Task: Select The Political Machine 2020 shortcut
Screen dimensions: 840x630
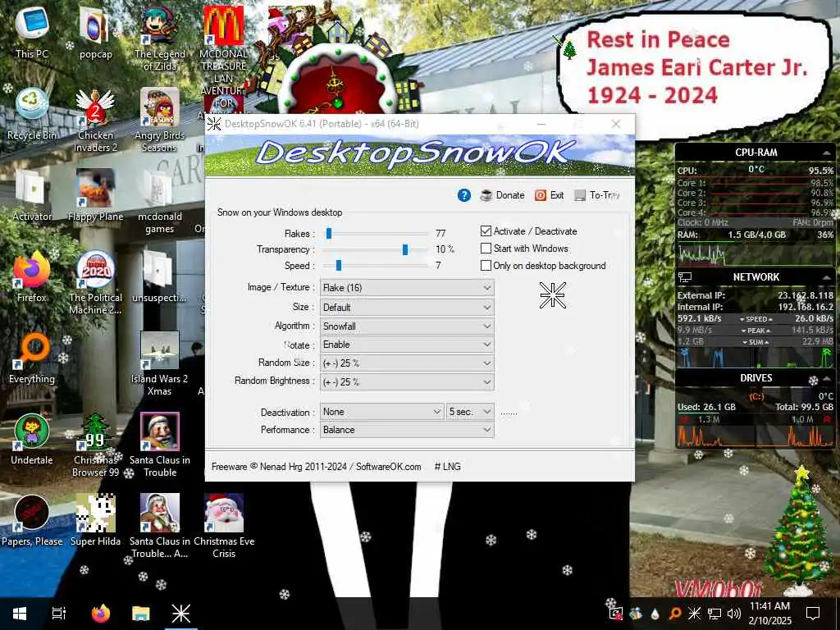Action: (95, 283)
